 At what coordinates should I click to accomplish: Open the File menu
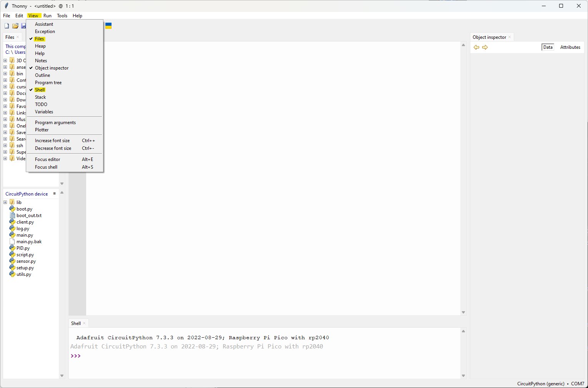[x=7, y=16]
